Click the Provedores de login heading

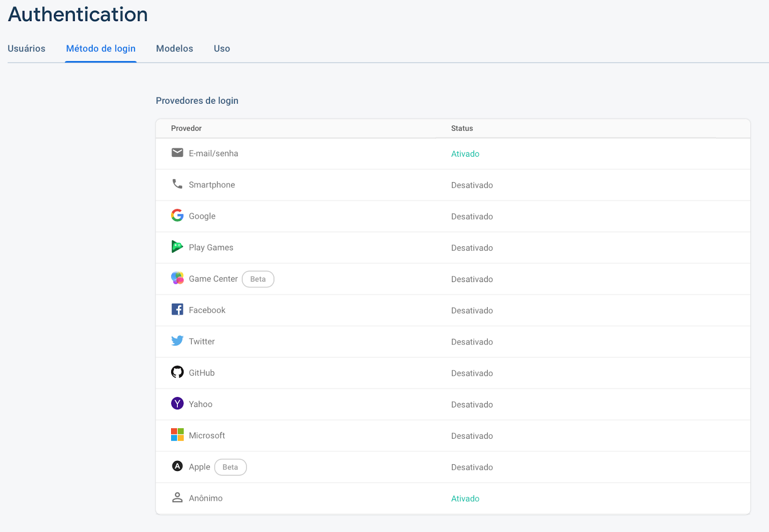pyautogui.click(x=197, y=100)
